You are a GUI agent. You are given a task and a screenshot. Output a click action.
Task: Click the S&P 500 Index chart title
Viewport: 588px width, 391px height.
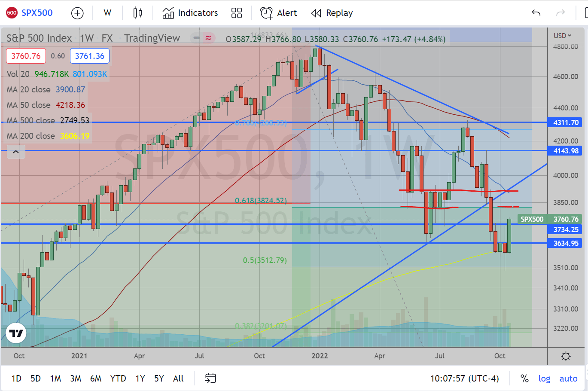pos(39,38)
